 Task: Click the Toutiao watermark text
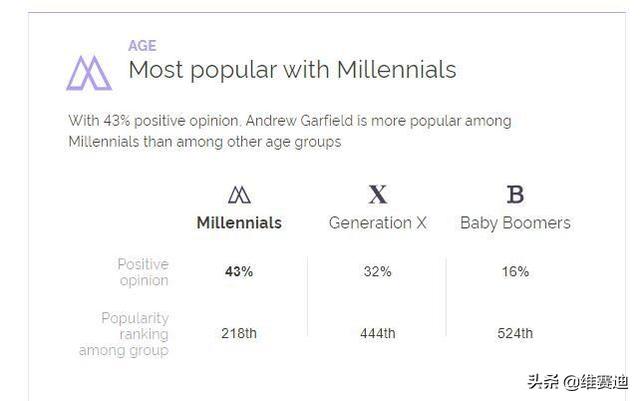[577, 381]
